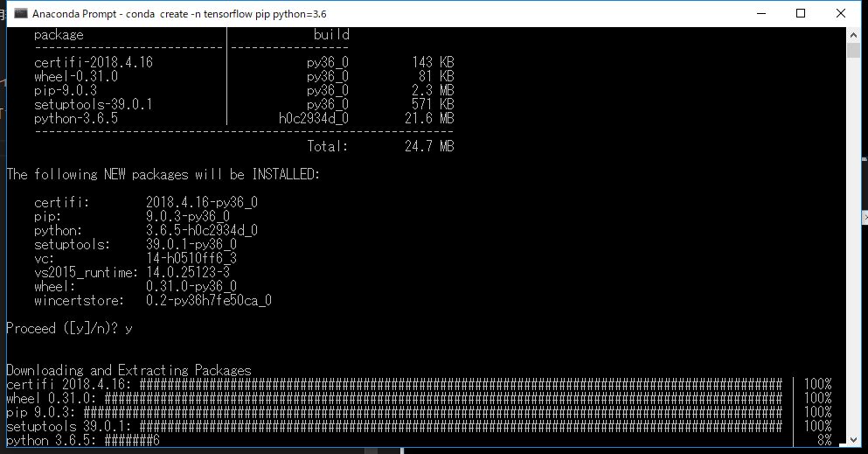Maximize the Anaconda Prompt window
Viewport: 868px width, 454px height.
801,14
